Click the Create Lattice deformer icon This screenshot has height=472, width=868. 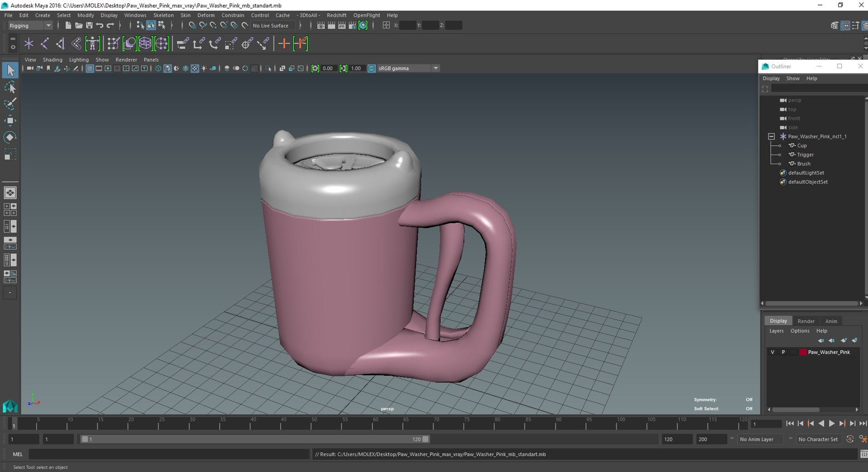pyautogui.click(x=146, y=44)
